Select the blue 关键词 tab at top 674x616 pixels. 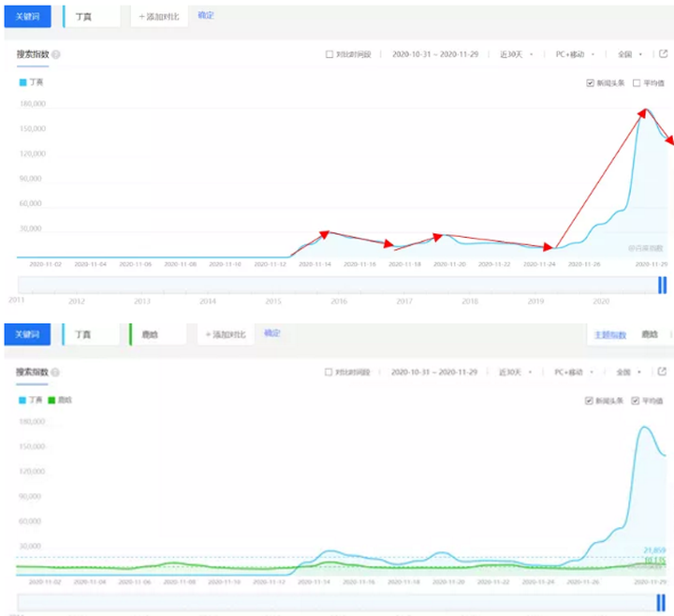27,17
